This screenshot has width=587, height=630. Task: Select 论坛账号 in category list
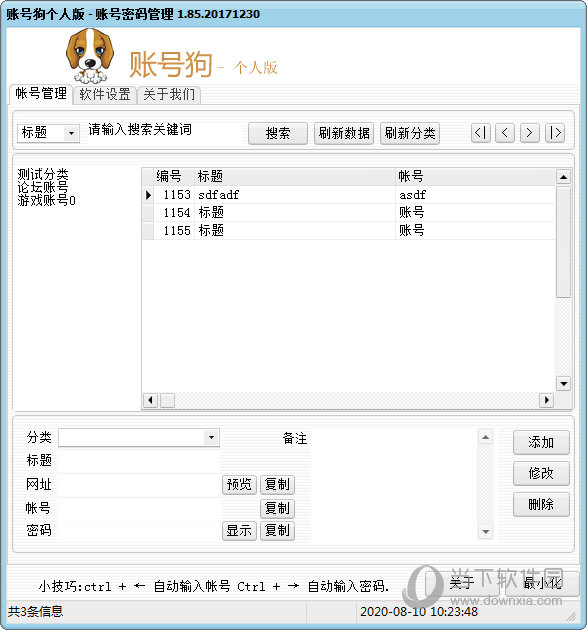pyautogui.click(x=43, y=187)
